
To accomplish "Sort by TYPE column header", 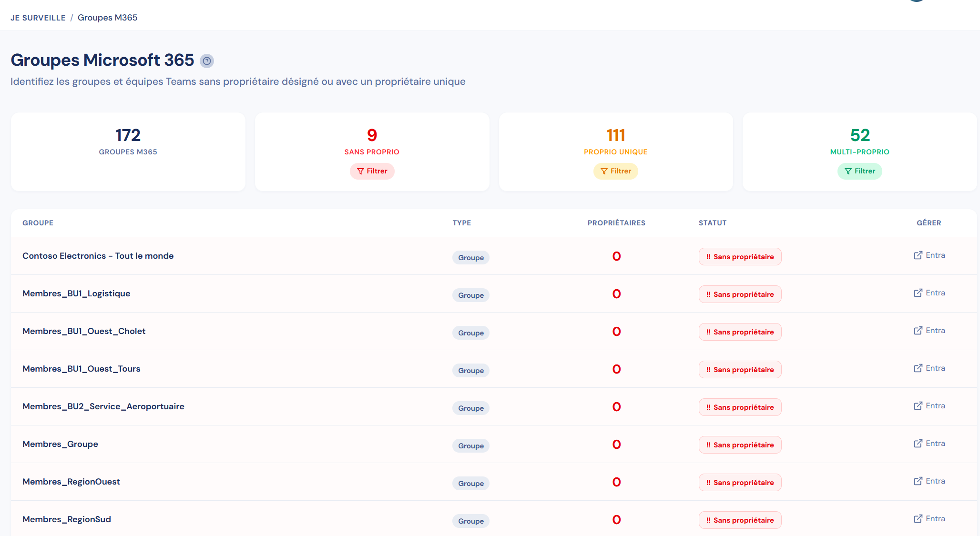I will tap(462, 223).
